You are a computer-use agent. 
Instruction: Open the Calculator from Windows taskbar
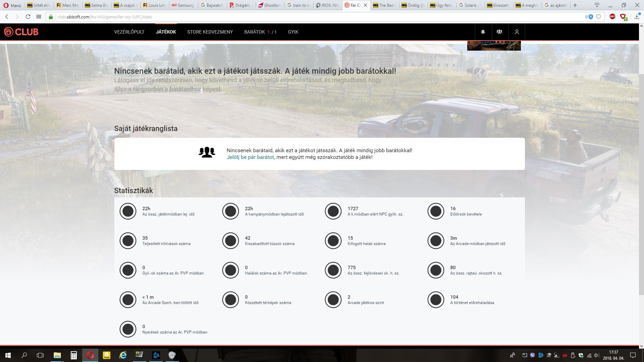73,355
